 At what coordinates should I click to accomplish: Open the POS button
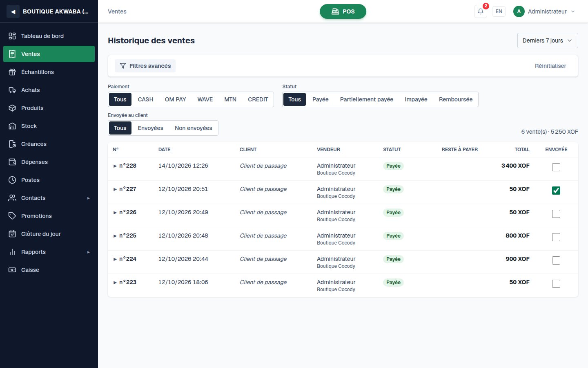click(343, 11)
